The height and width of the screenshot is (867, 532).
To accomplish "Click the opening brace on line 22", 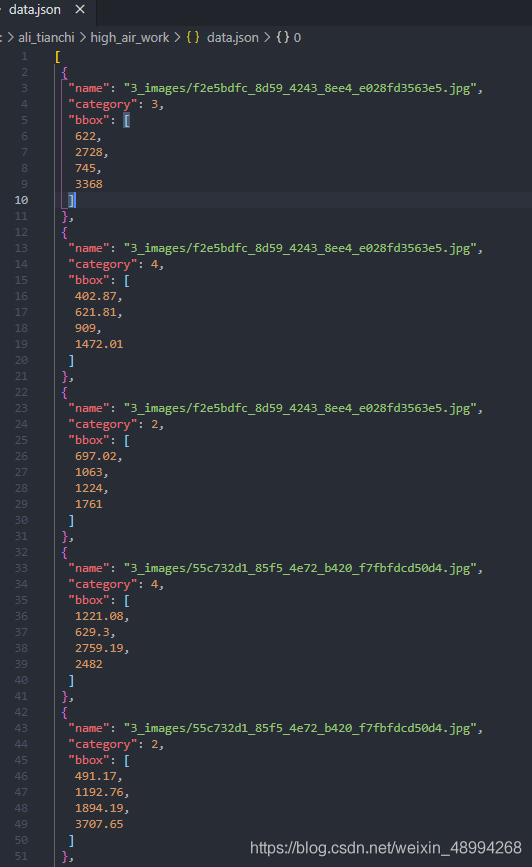I will pyautogui.click(x=65, y=392).
